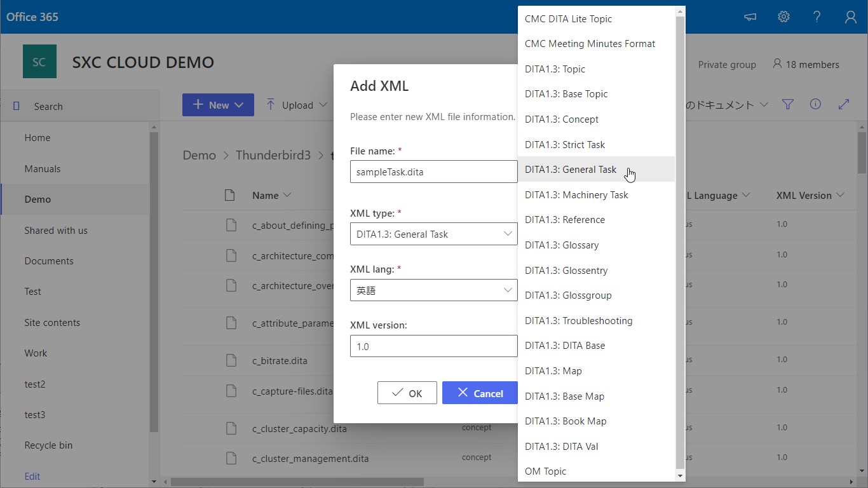Image resolution: width=868 pixels, height=488 pixels.
Task: Open the settings gear icon
Action: click(784, 17)
